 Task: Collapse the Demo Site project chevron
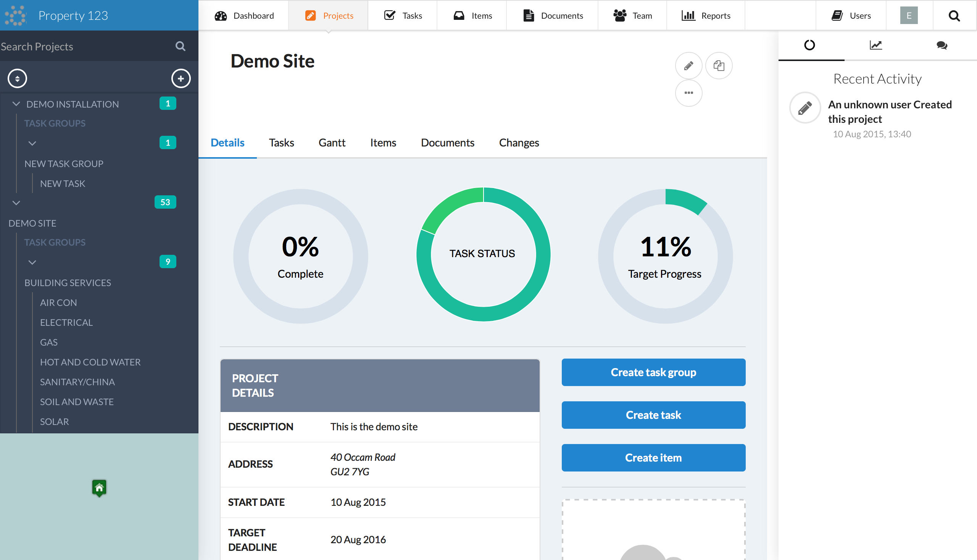click(16, 203)
